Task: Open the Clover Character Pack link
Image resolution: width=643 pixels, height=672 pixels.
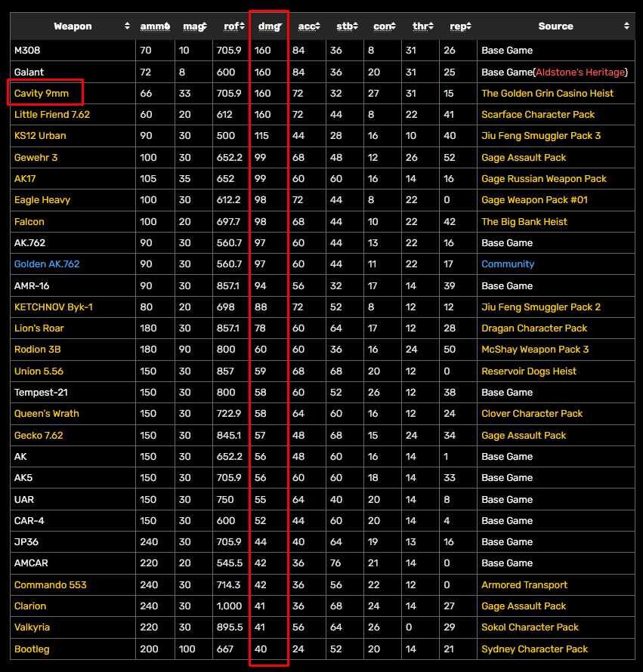Action: [x=532, y=414]
